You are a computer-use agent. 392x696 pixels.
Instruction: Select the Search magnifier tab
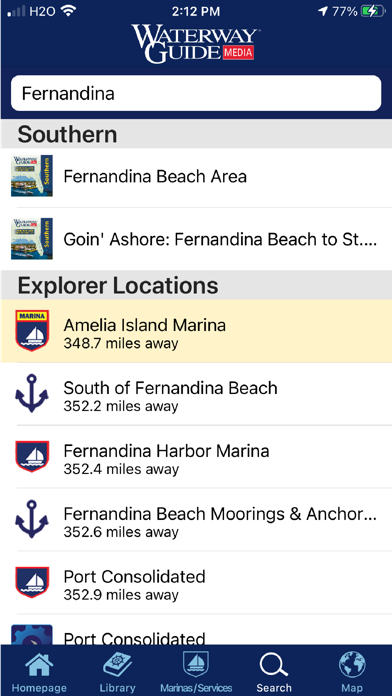point(274,666)
